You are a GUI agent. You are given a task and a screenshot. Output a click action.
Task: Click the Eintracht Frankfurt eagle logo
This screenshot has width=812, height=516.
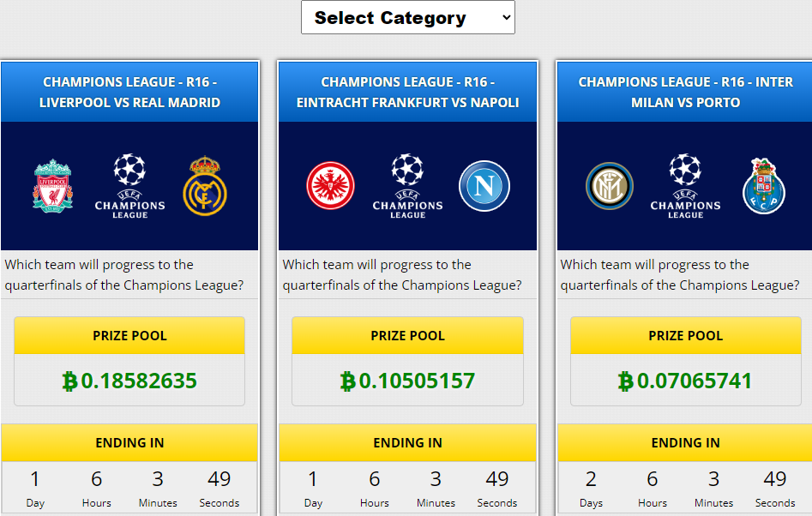(330, 186)
